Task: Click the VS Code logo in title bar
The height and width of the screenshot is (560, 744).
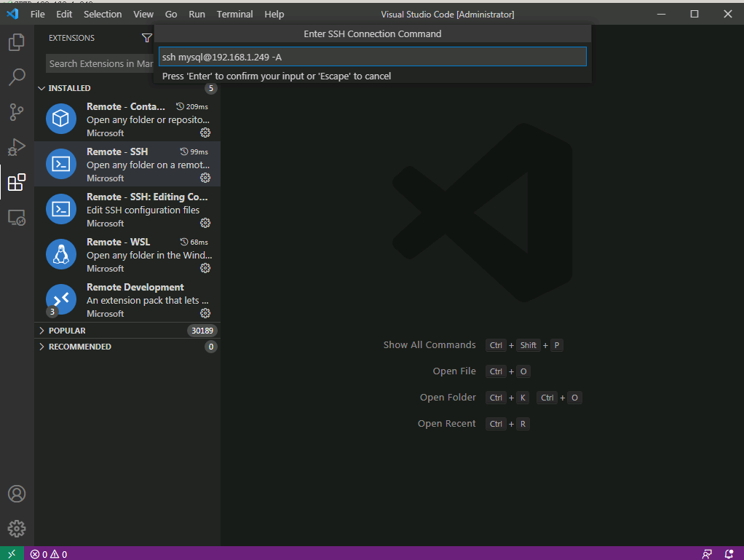Action: 13,14
